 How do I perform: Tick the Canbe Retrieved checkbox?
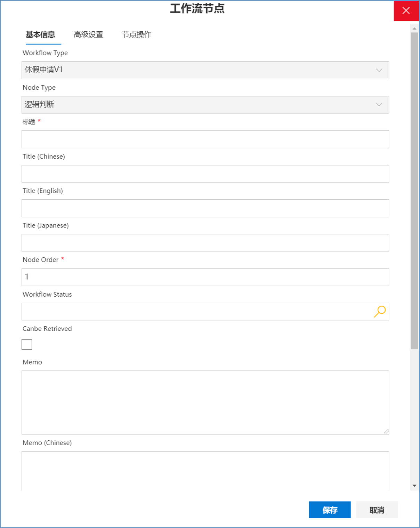coord(27,344)
